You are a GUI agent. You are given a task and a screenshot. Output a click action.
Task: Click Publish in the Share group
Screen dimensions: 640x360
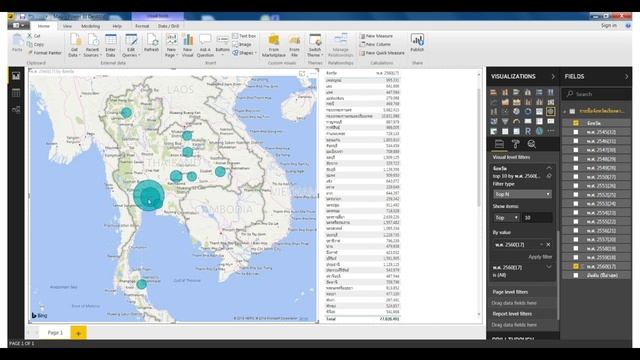(417, 43)
